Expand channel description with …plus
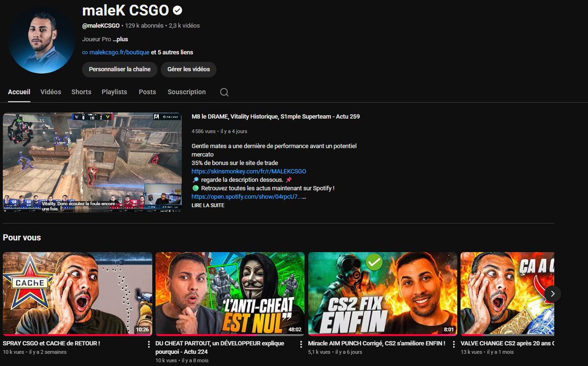 click(120, 39)
